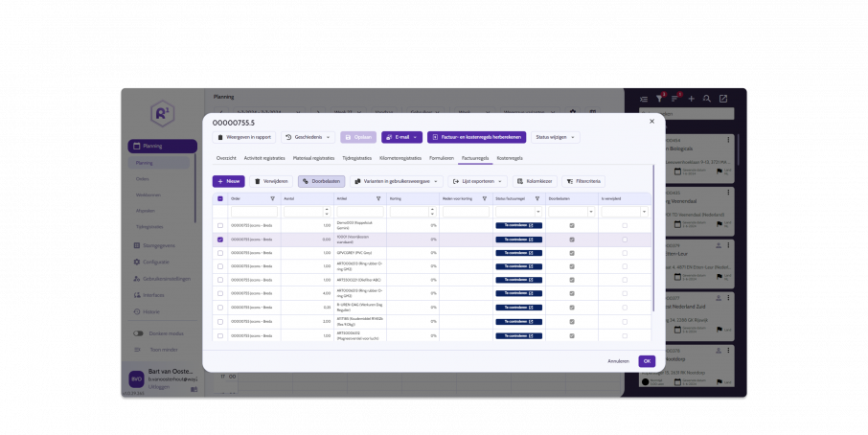Open the Materiaal registraties tab
868x435 pixels.
pyautogui.click(x=313, y=157)
